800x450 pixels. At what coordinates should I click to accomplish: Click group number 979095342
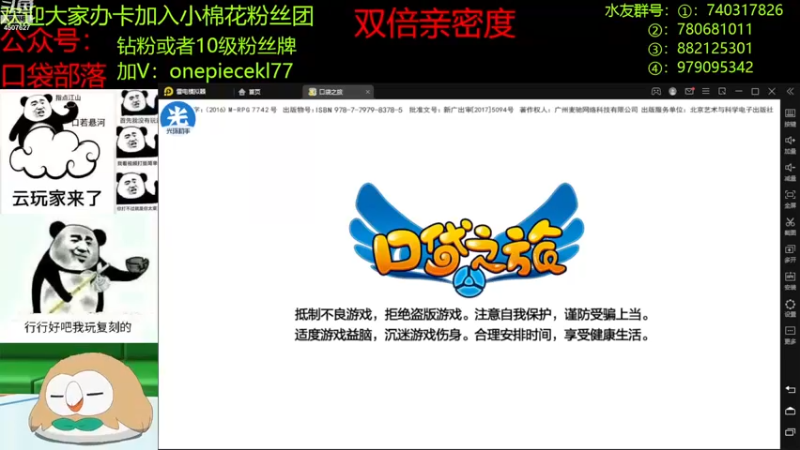click(714, 67)
